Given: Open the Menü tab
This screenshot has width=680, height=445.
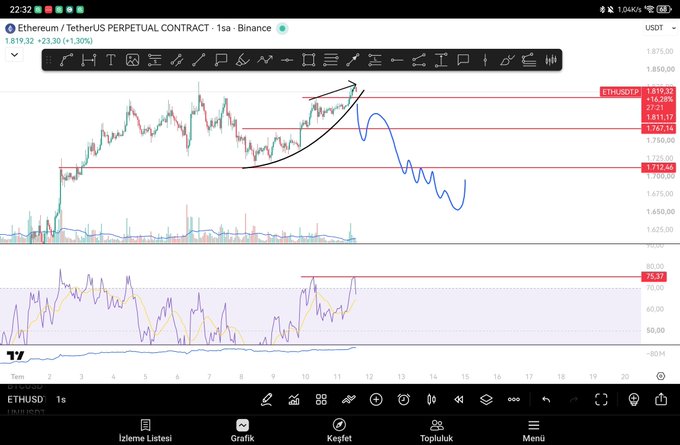Looking at the screenshot, I should [533, 430].
